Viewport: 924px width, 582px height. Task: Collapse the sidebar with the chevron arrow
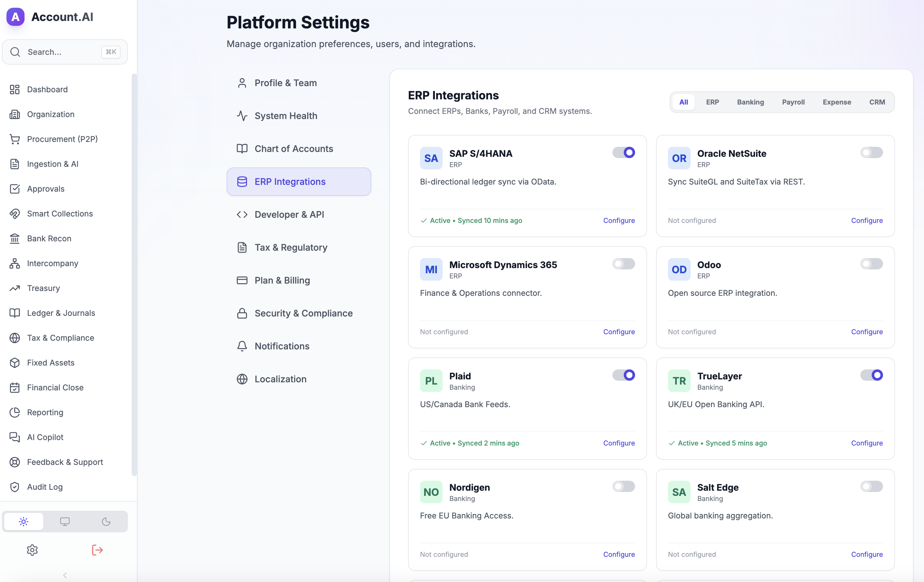[x=65, y=575]
